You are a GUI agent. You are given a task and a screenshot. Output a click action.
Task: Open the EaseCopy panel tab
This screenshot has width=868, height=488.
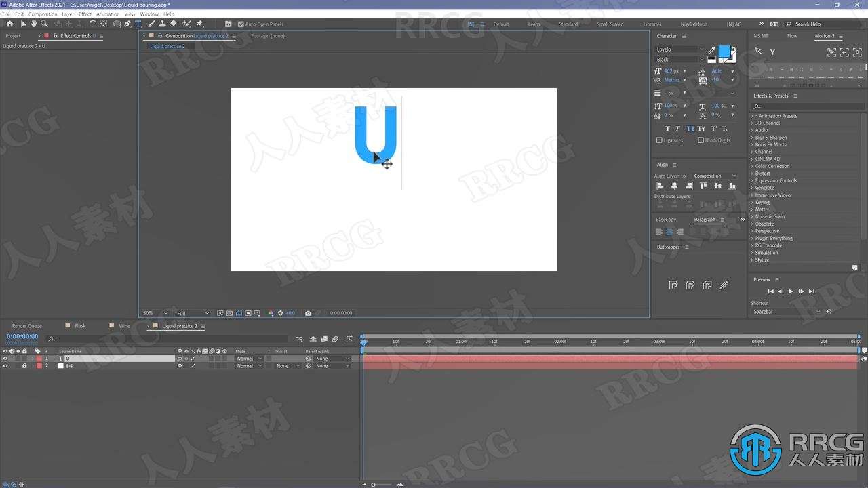(x=666, y=220)
